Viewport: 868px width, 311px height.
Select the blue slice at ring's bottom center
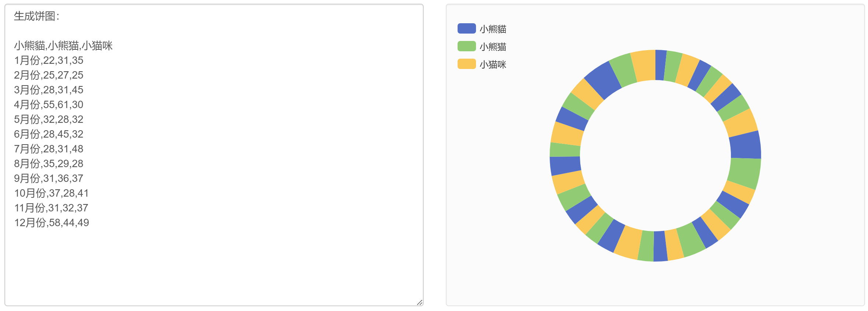[x=660, y=246]
